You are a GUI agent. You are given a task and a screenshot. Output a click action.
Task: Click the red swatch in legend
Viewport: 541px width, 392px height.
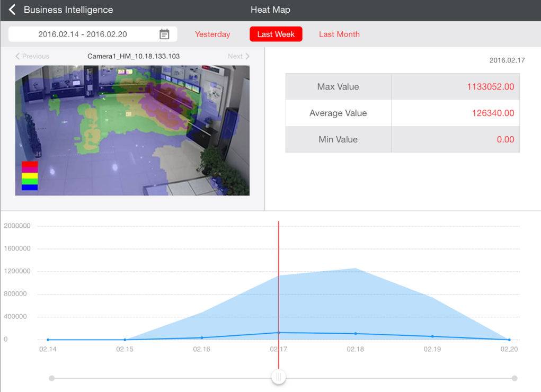click(30, 164)
